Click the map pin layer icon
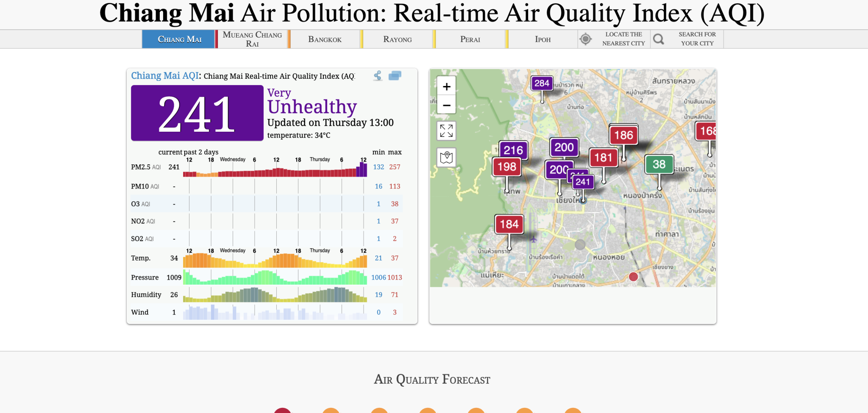This screenshot has height=413, width=868. 446,158
